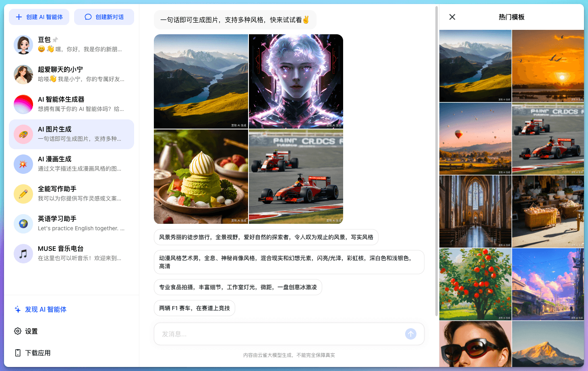The image size is (588, 371).
Task: Select the AI 智能体生成器 gradient icon
Action: click(x=23, y=104)
